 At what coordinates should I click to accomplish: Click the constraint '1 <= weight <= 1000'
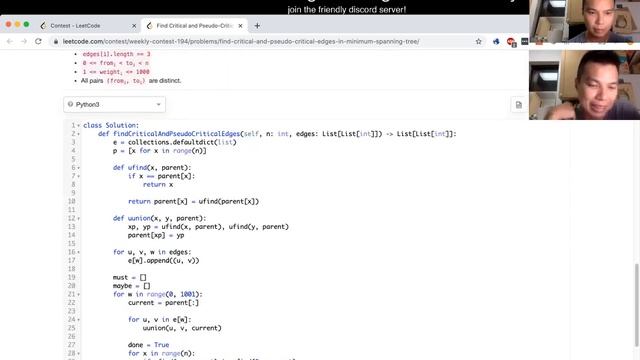116,72
